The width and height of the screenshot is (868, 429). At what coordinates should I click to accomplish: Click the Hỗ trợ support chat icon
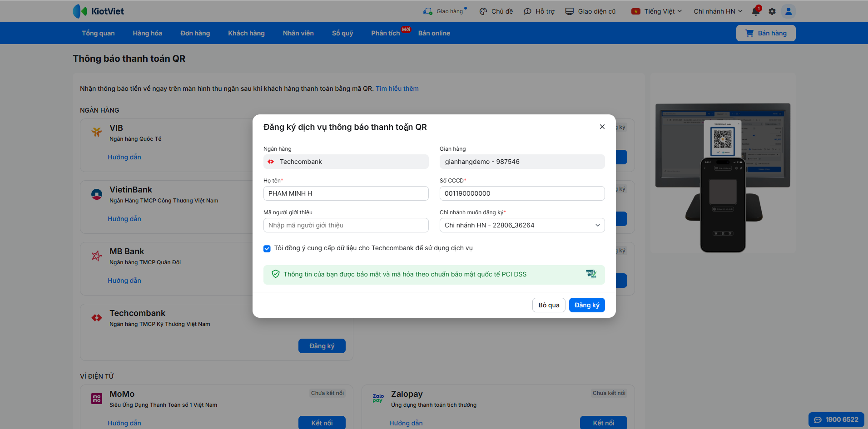[527, 11]
